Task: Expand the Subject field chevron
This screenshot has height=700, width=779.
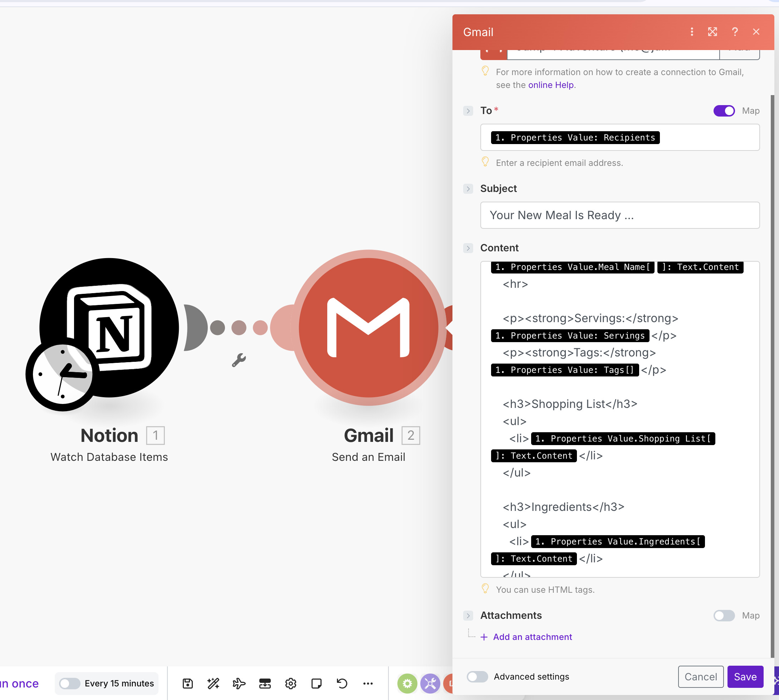Action: point(468,189)
